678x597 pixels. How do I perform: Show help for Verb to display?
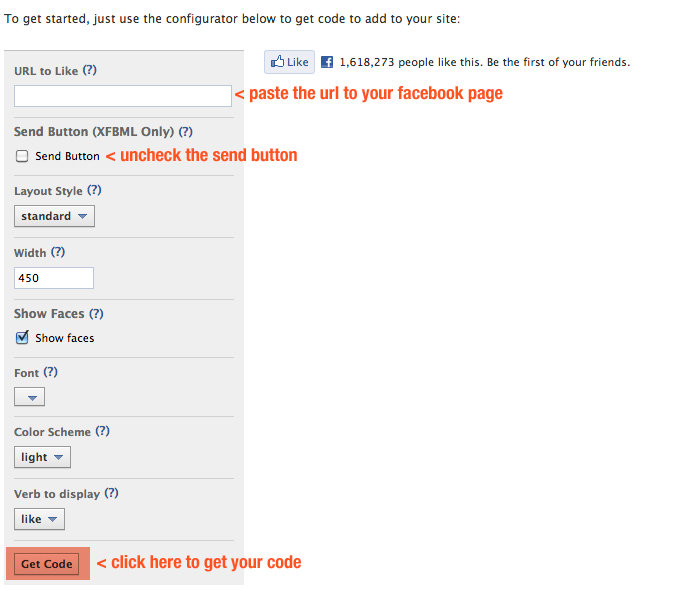click(111, 493)
